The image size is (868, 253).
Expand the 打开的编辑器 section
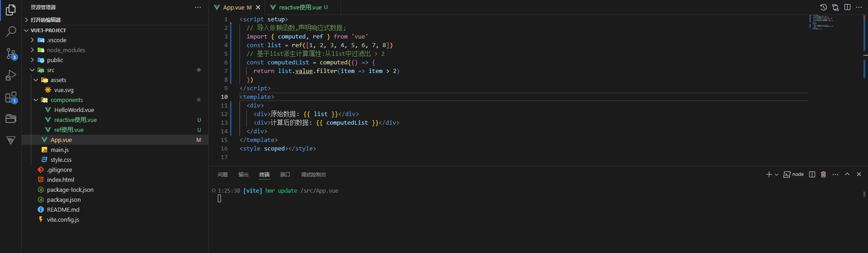point(115,20)
